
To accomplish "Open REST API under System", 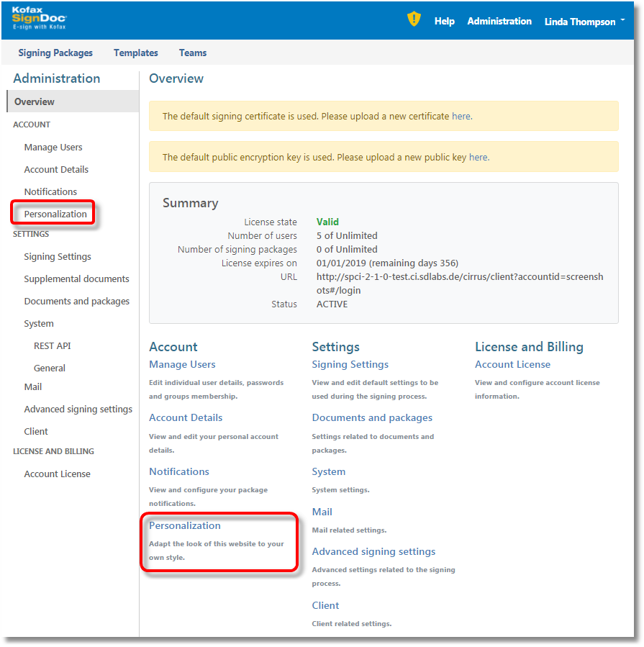I will coord(52,345).
